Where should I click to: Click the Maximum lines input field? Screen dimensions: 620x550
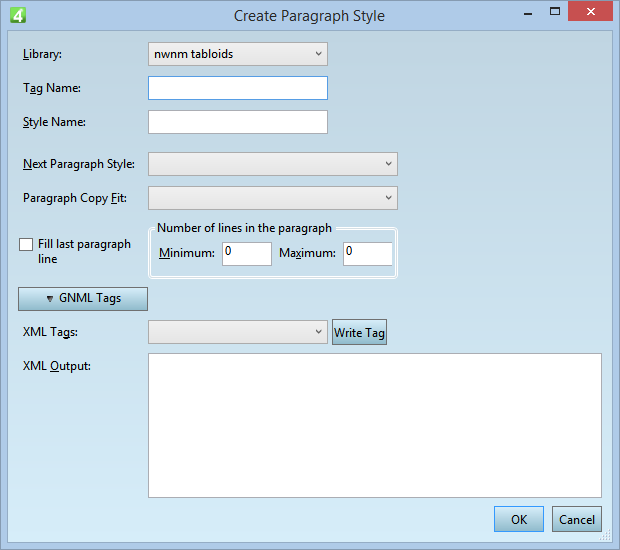(x=368, y=253)
